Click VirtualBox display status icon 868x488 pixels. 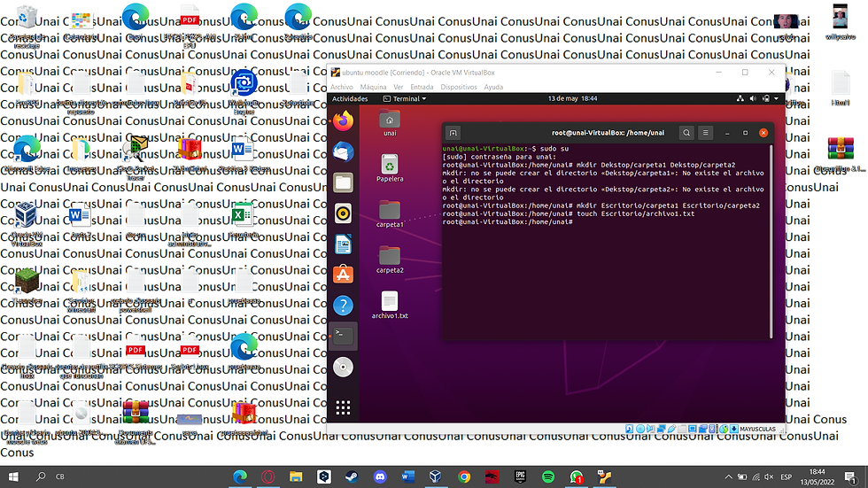692,429
